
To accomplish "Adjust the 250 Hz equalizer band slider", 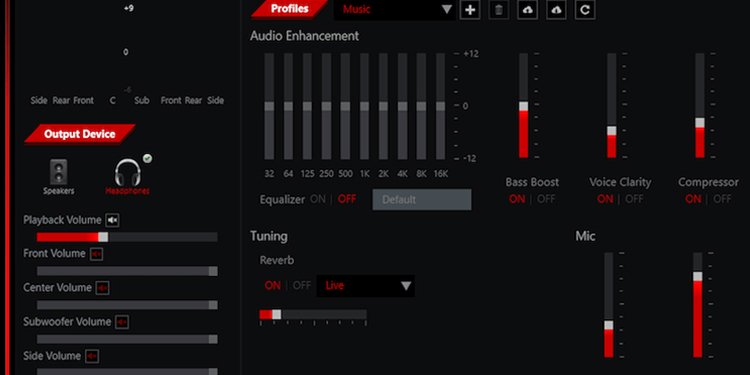I will (x=326, y=106).
